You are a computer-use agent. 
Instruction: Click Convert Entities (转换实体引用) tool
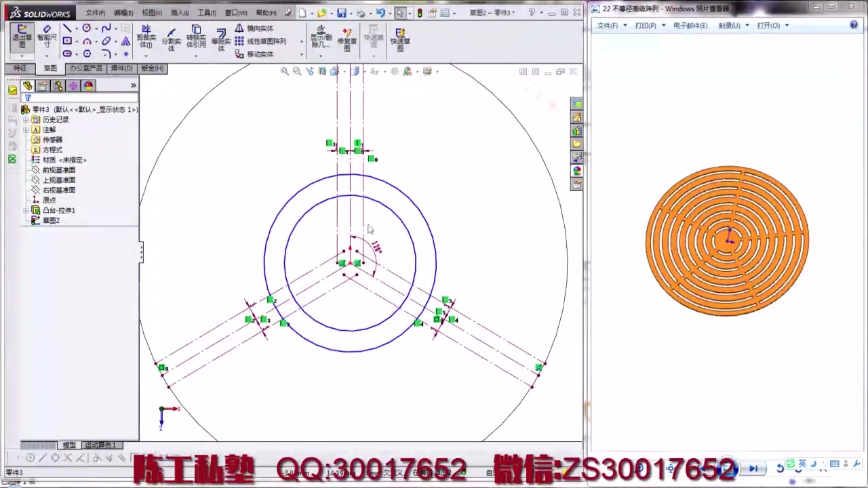tap(196, 38)
